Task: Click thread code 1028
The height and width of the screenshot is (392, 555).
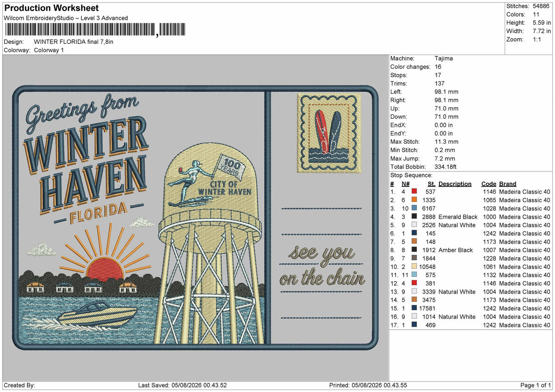Action: tap(489, 208)
